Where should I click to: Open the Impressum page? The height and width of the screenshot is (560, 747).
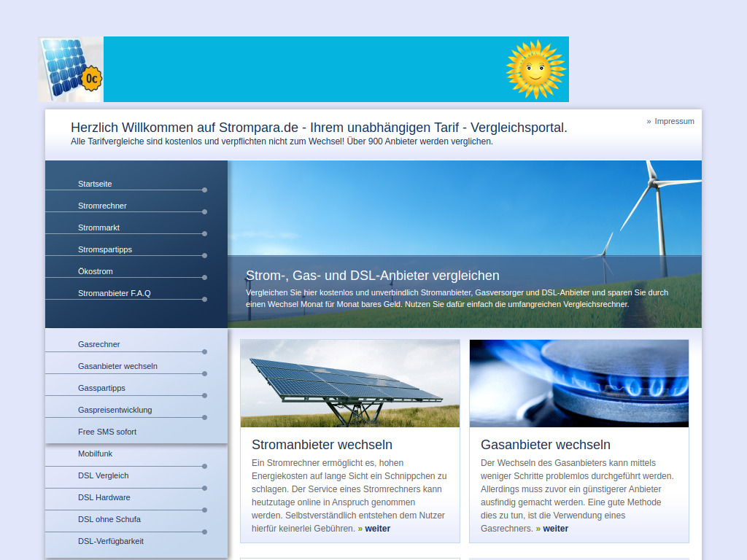(674, 121)
